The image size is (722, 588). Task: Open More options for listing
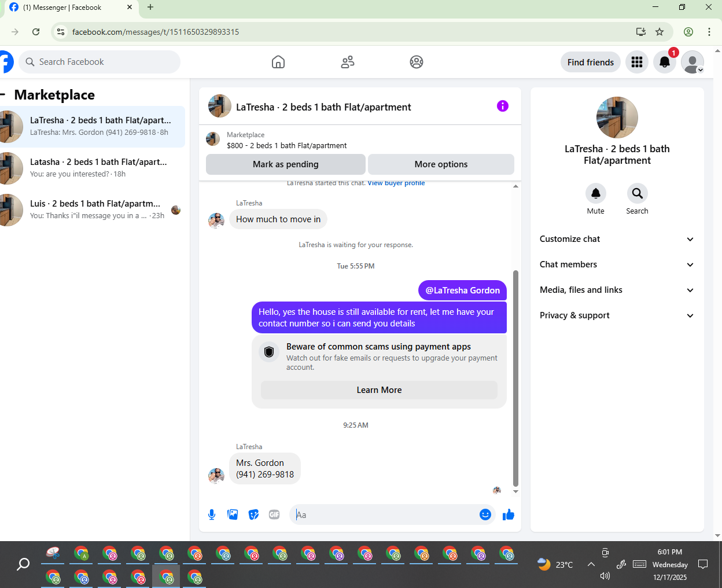tap(441, 164)
